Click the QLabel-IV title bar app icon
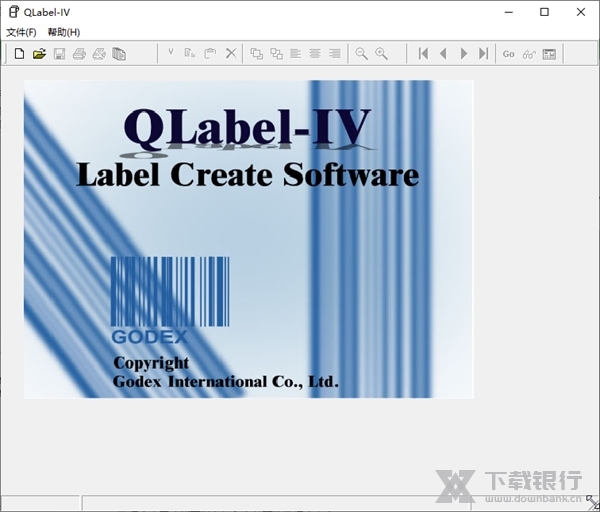Image resolution: width=600 pixels, height=512 pixels. [14, 12]
